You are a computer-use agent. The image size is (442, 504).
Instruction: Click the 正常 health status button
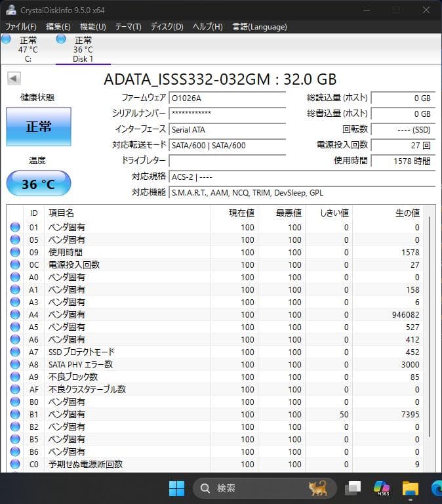39,126
